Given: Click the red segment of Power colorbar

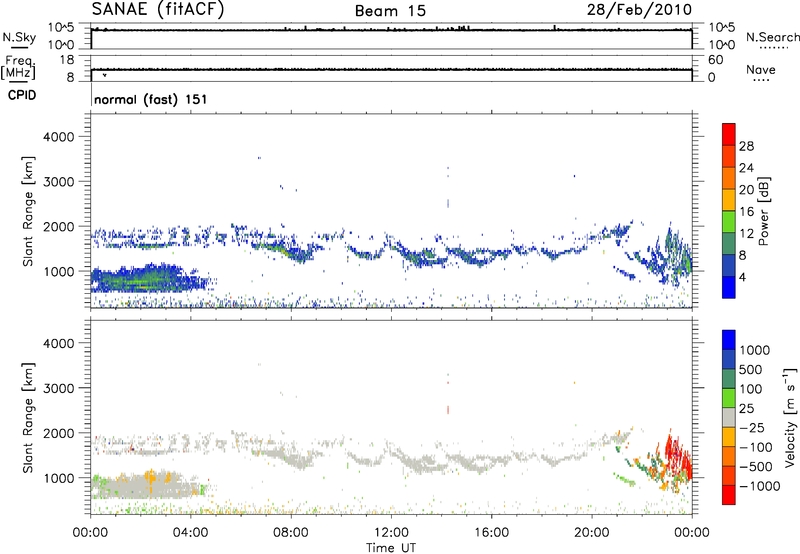Looking at the screenshot, I should coord(729,134).
